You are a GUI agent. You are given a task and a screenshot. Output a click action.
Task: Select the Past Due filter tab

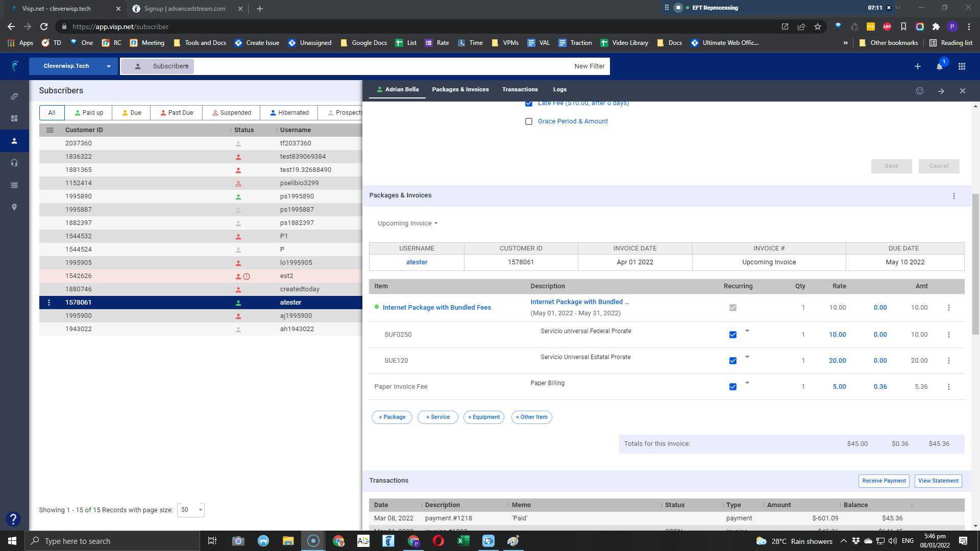point(176,113)
